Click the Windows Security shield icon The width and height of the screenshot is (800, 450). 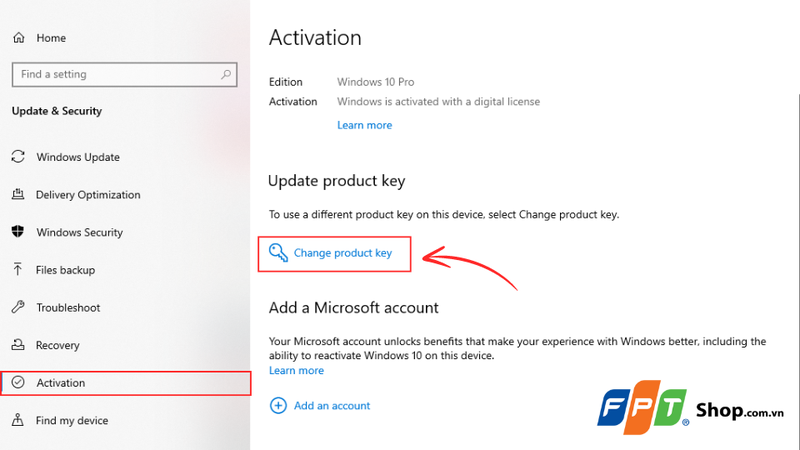18,232
